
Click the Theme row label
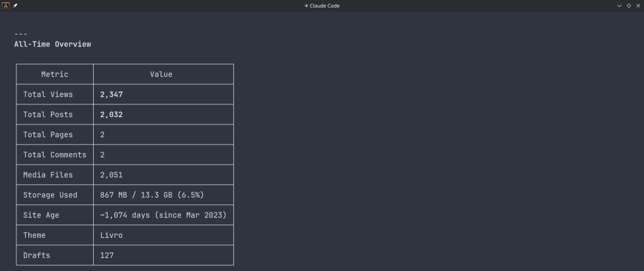click(x=35, y=235)
